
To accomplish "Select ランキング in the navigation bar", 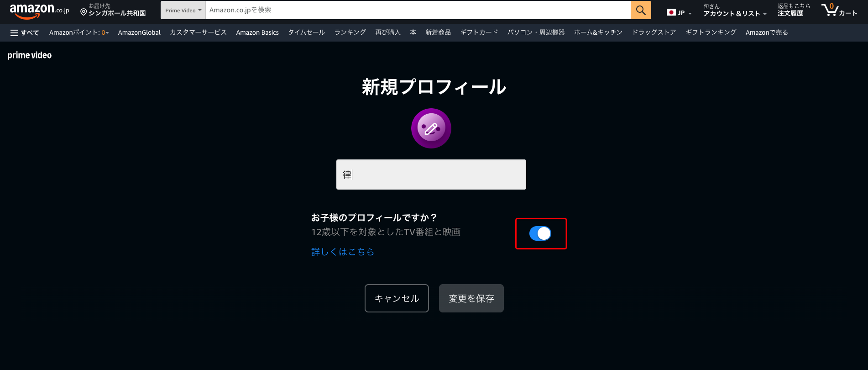I will click(350, 32).
